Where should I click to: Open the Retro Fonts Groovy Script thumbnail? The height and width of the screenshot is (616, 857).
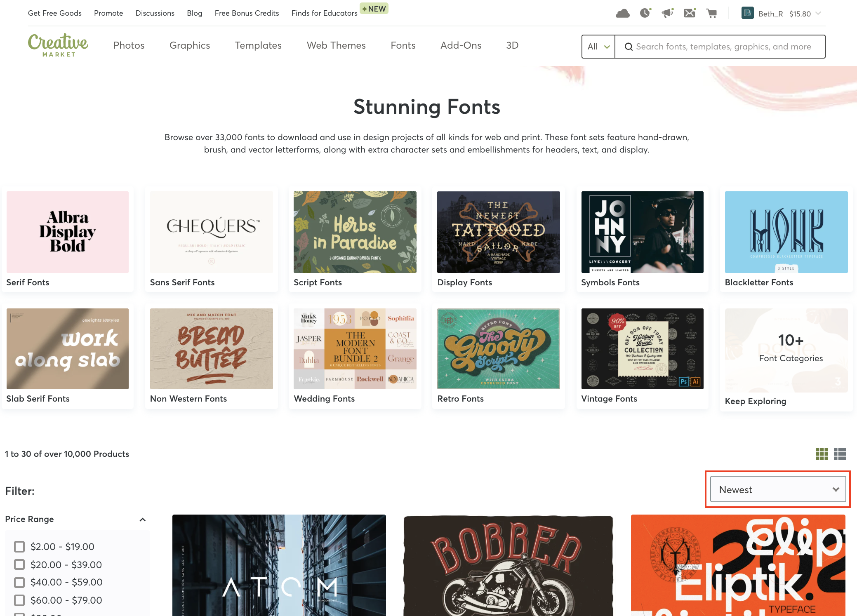click(499, 349)
